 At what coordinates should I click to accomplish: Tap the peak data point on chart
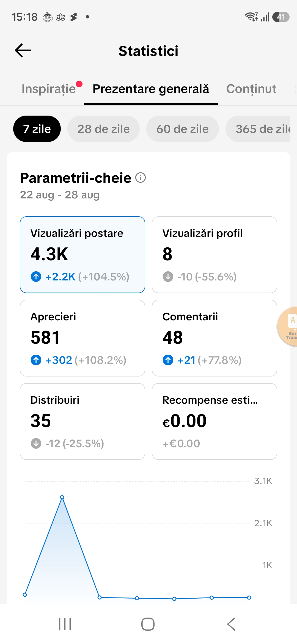click(62, 497)
